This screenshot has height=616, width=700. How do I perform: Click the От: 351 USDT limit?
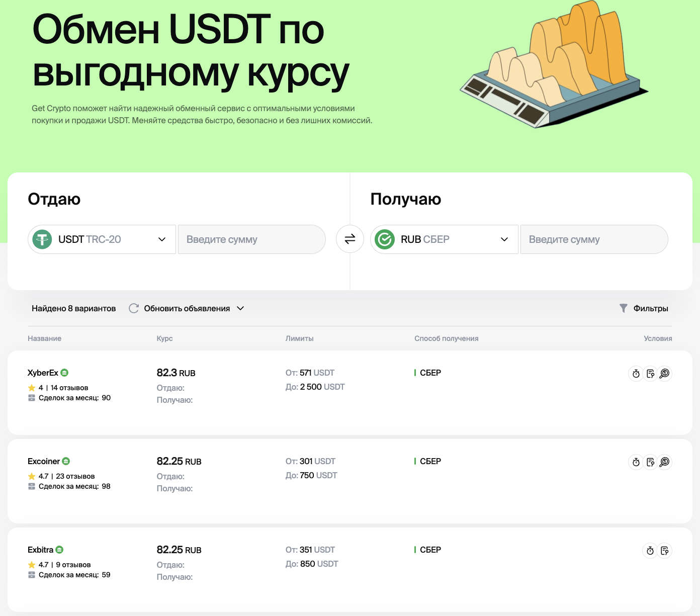310,550
